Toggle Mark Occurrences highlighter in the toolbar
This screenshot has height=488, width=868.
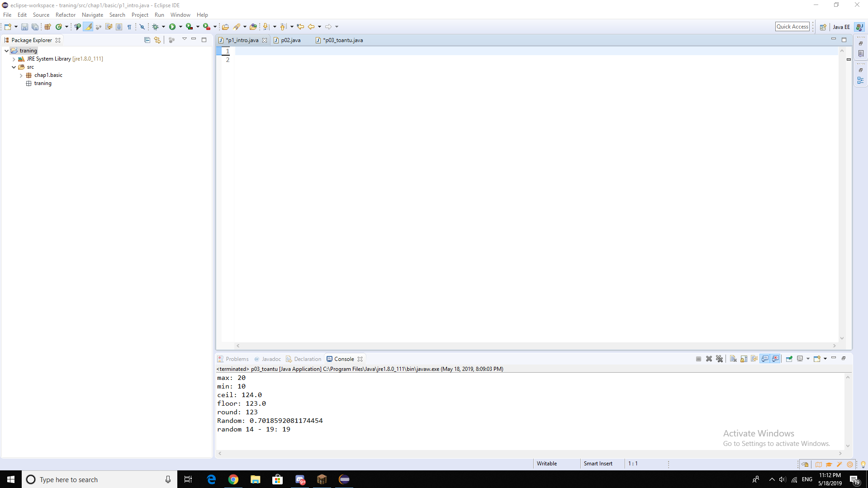click(88, 27)
